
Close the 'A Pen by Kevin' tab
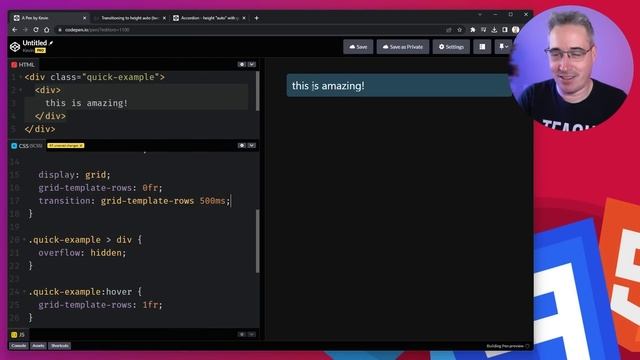coord(84,18)
